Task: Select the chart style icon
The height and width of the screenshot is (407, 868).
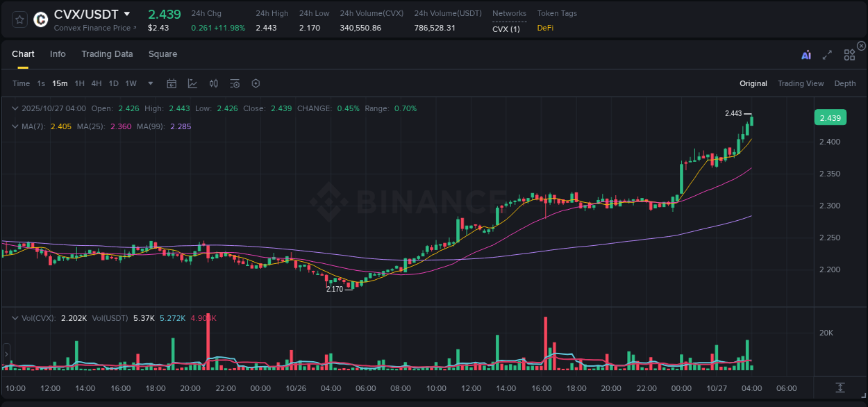Action: (192, 83)
